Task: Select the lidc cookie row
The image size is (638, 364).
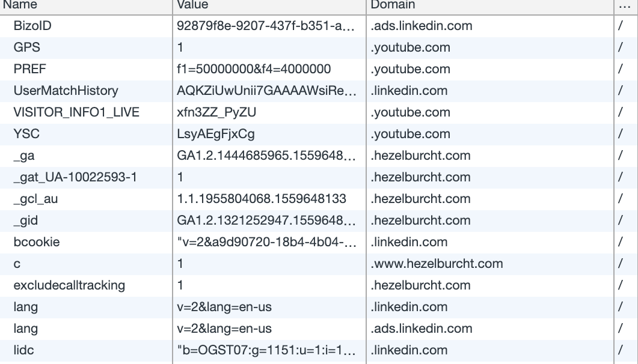Action: pyautogui.click(x=319, y=350)
